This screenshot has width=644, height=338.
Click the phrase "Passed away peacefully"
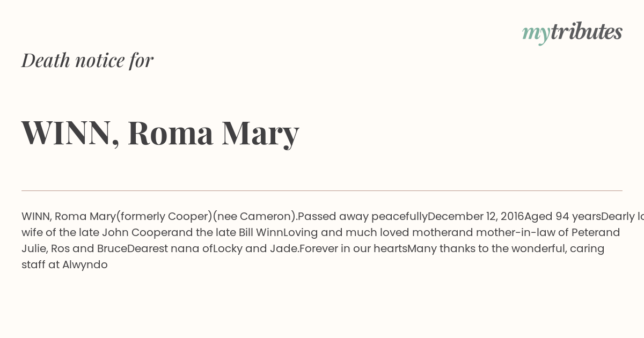pyautogui.click(x=362, y=217)
